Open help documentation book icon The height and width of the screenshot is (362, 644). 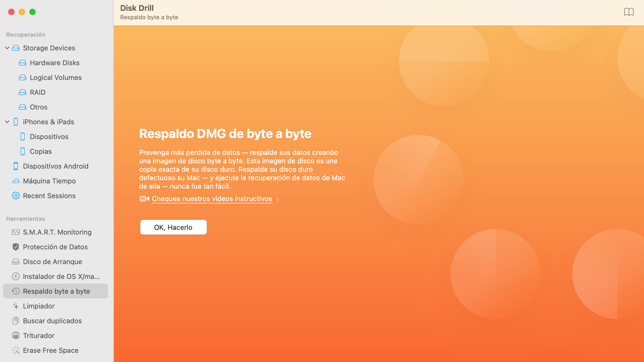click(629, 12)
